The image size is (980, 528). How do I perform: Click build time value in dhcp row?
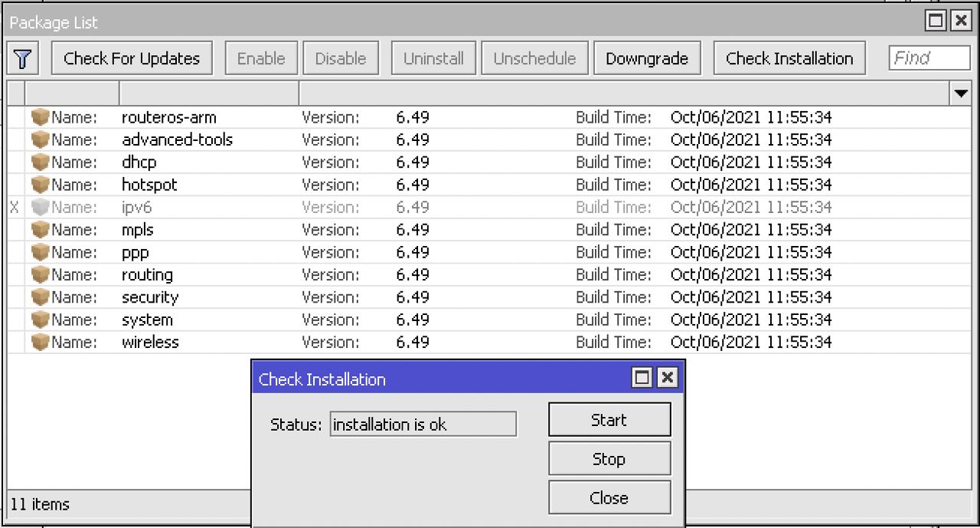(x=751, y=162)
